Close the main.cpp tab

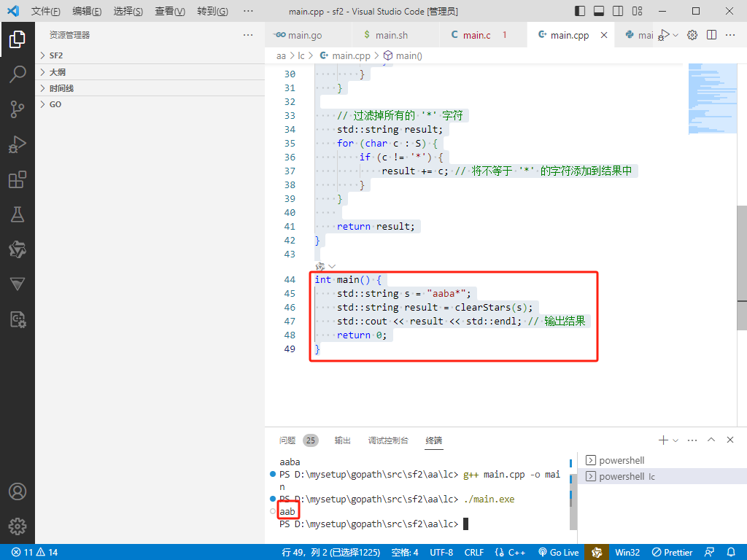point(603,35)
